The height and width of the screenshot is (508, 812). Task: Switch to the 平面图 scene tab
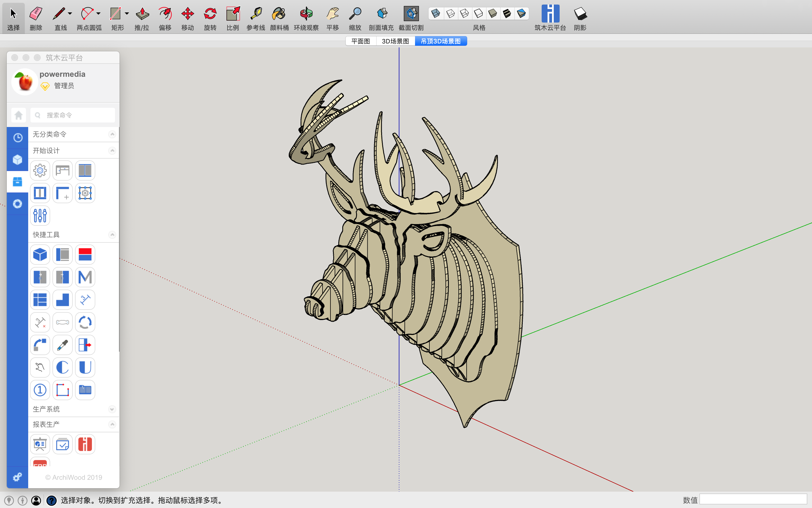point(361,41)
